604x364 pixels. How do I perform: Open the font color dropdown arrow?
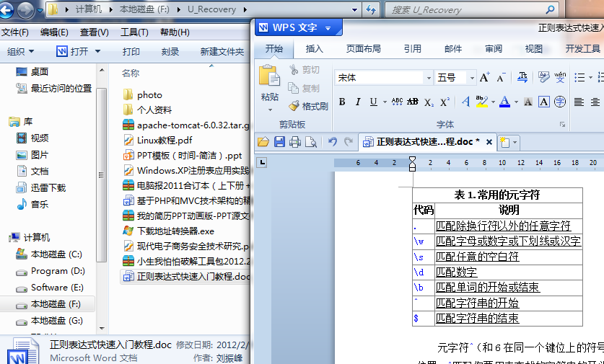click(516, 102)
